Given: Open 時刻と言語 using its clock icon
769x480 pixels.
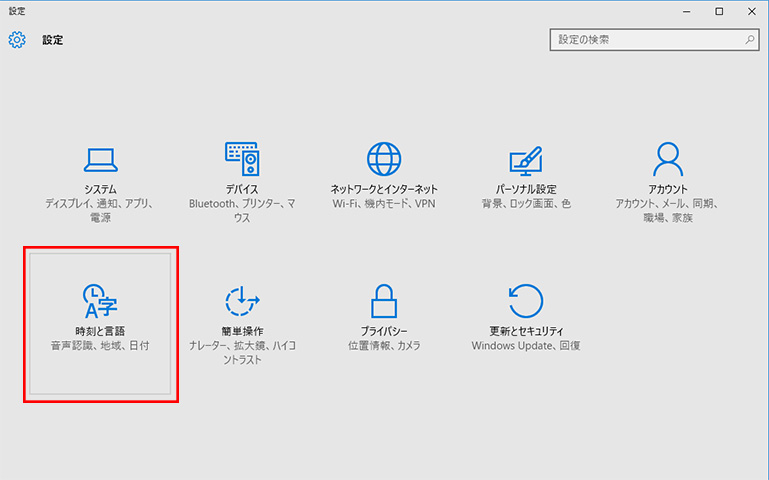Looking at the screenshot, I should coord(100,299).
